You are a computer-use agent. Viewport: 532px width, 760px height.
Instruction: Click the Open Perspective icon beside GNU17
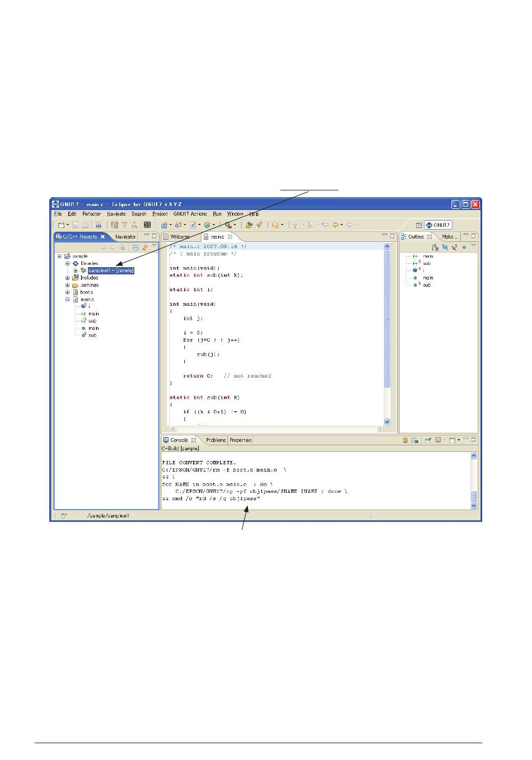(x=419, y=225)
